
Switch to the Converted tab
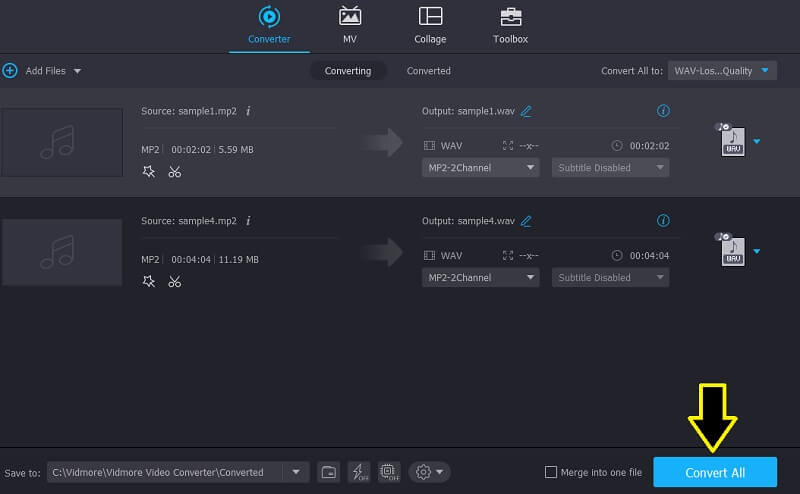(x=428, y=71)
